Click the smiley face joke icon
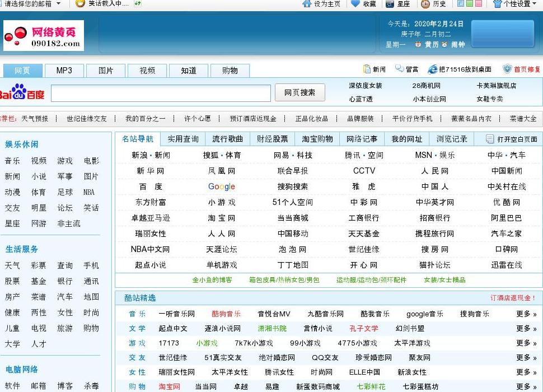Screen dimensions: 543x392 coord(80,3)
